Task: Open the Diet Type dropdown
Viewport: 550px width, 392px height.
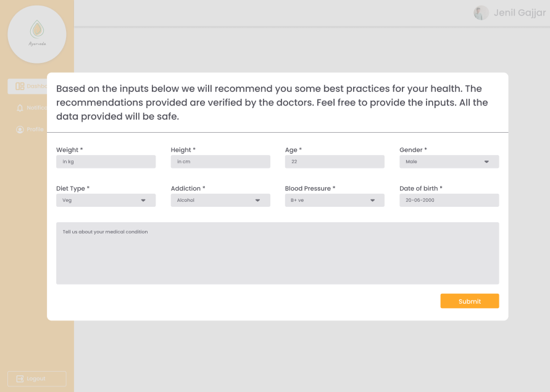Action: pyautogui.click(x=106, y=200)
